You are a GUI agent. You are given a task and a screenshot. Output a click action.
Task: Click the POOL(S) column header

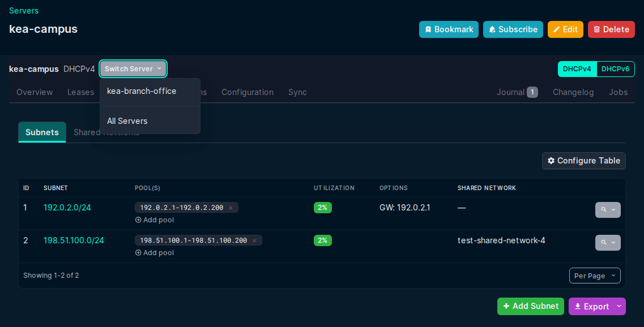147,188
